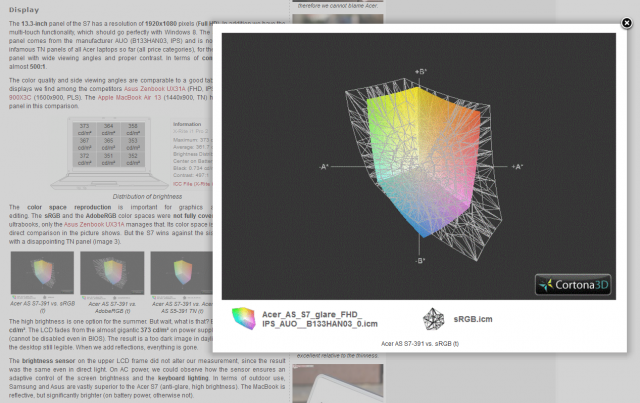Click the sRGB.icm label
Image resolution: width=640 pixels, height=403 pixels.
(473, 319)
